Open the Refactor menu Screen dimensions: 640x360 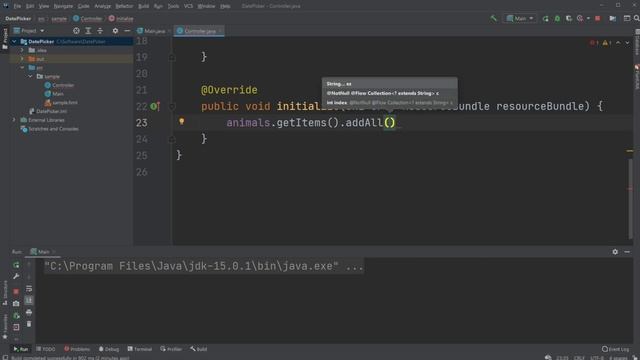[124, 6]
